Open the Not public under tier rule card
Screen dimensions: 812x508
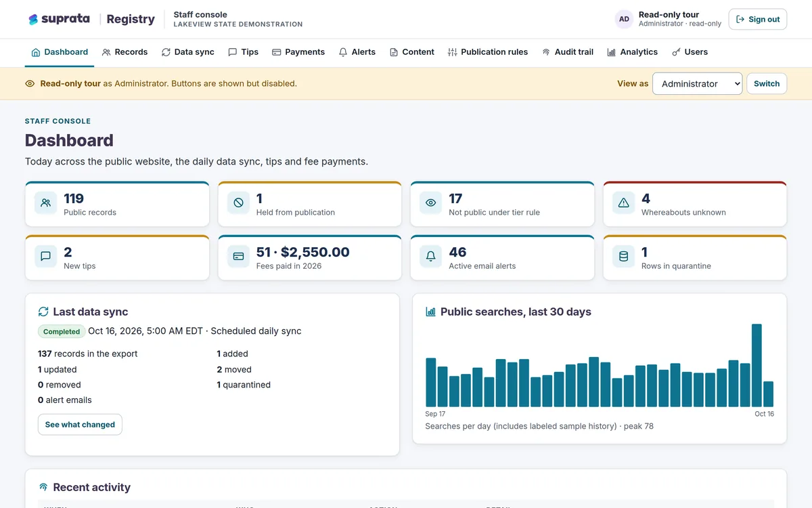point(502,204)
